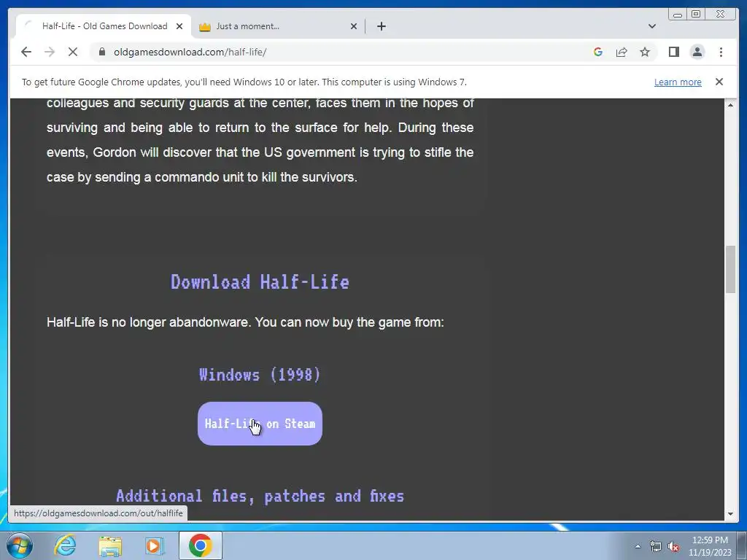Open the Windows Start menu
Viewport: 747px width, 560px height.
[18, 545]
